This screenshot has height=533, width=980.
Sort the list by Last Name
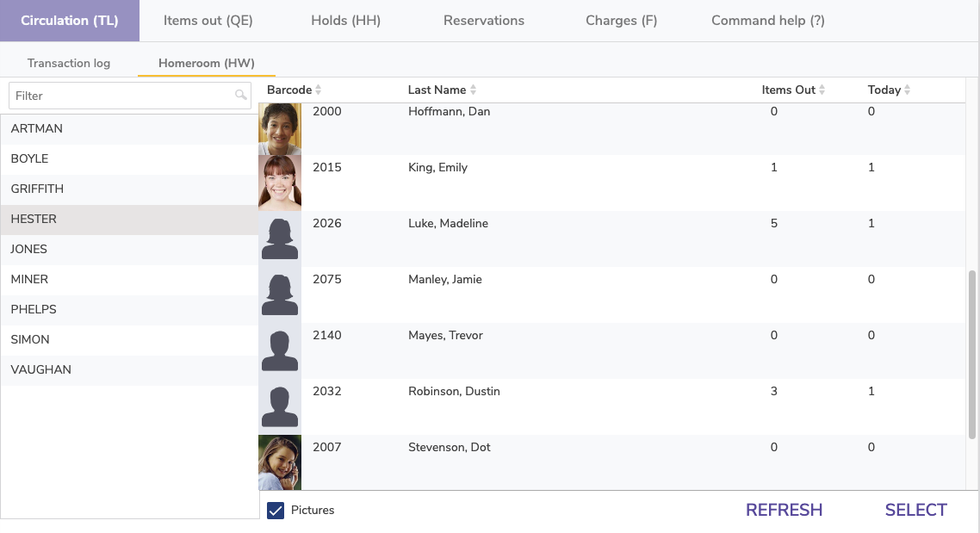pyautogui.click(x=443, y=90)
